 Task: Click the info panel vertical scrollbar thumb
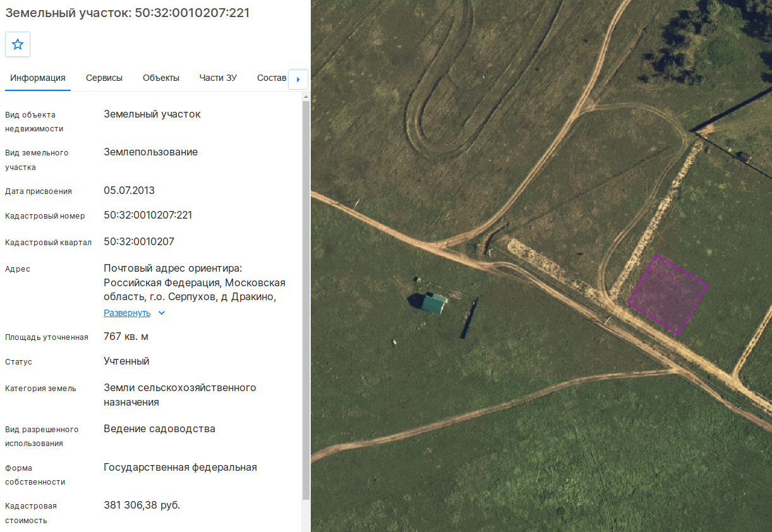(x=306, y=300)
